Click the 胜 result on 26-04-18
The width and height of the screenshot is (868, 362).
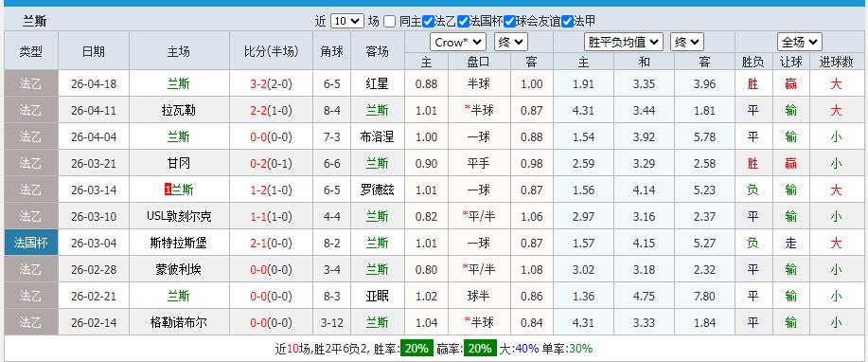[x=753, y=83]
